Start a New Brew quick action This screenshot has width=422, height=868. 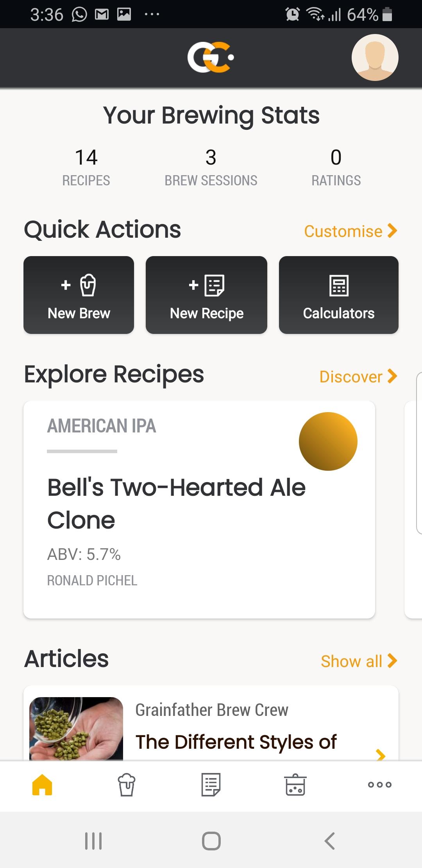(79, 295)
